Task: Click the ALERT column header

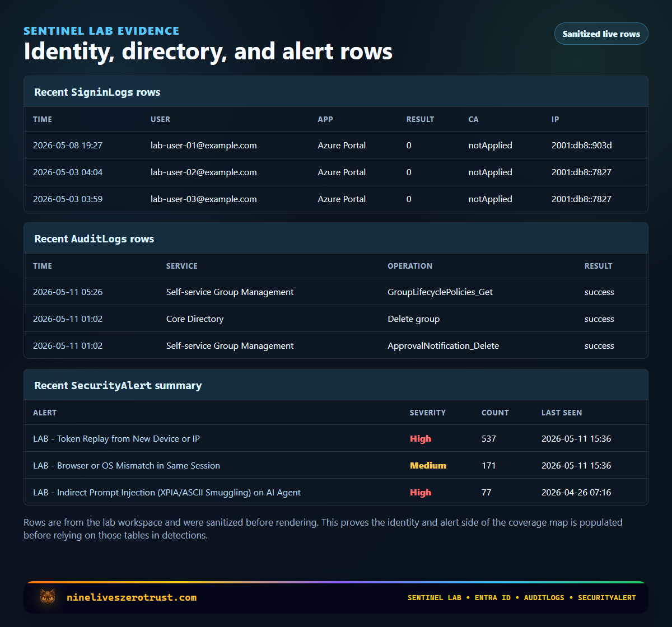Action: (45, 413)
